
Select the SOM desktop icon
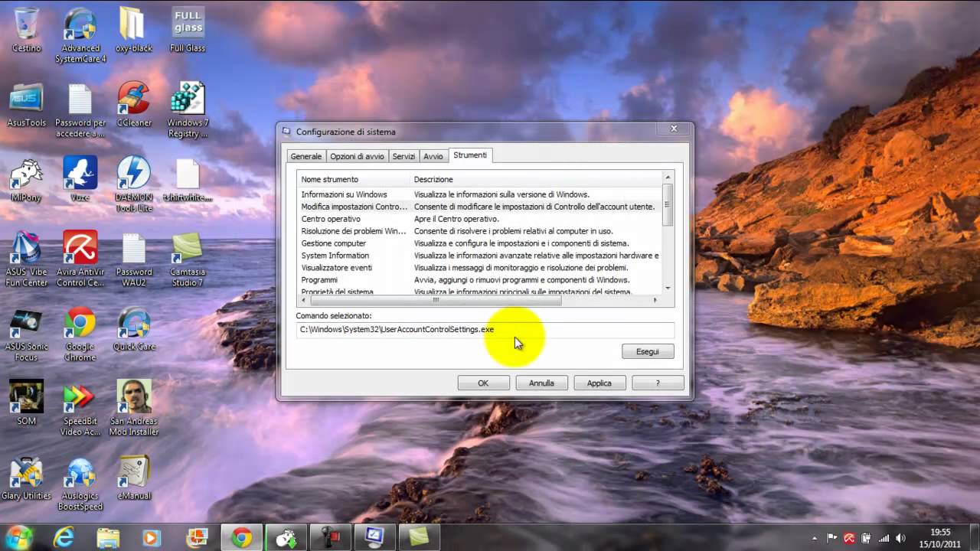(x=27, y=403)
